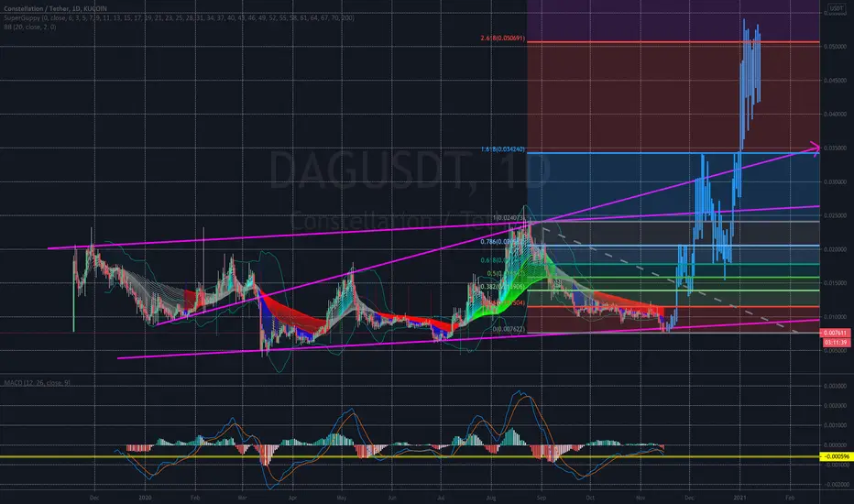This screenshot has height=504, width=854.
Task: Open the USDT currency selector on the price scale
Action: (x=836, y=7)
